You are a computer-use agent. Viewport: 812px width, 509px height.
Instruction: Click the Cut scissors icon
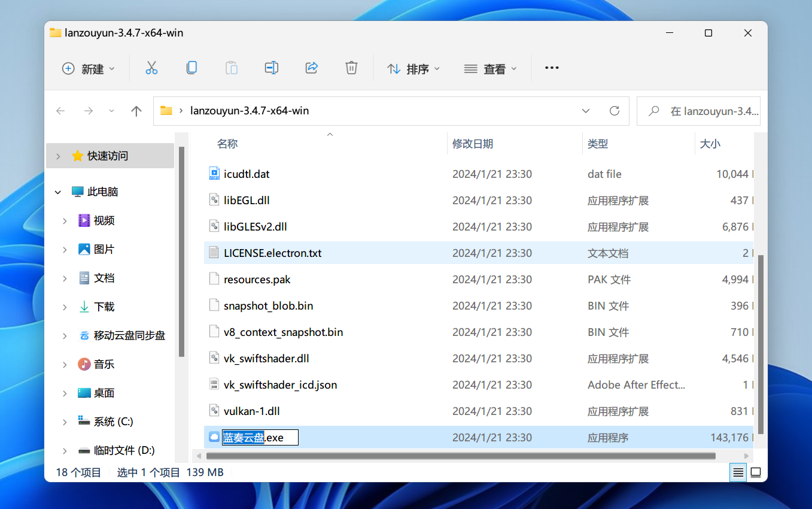click(x=151, y=68)
